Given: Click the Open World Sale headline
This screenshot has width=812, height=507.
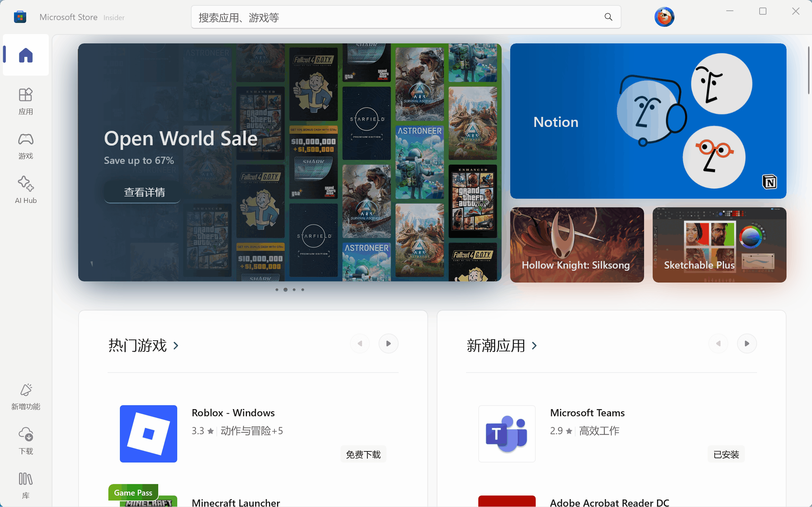Looking at the screenshot, I should 181,138.
